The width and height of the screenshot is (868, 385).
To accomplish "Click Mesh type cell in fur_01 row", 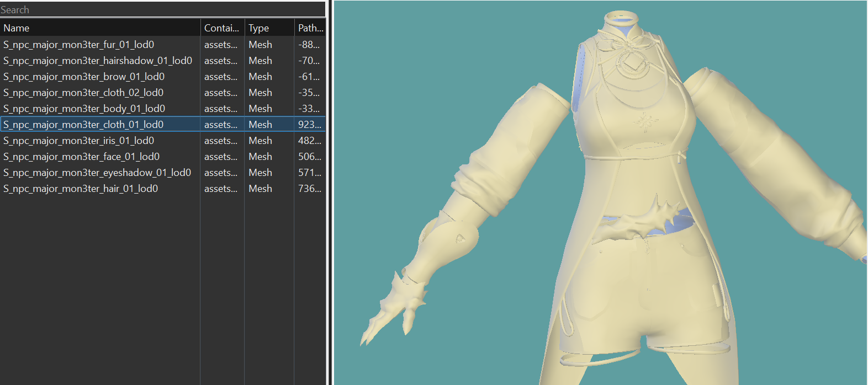I will click(x=269, y=45).
